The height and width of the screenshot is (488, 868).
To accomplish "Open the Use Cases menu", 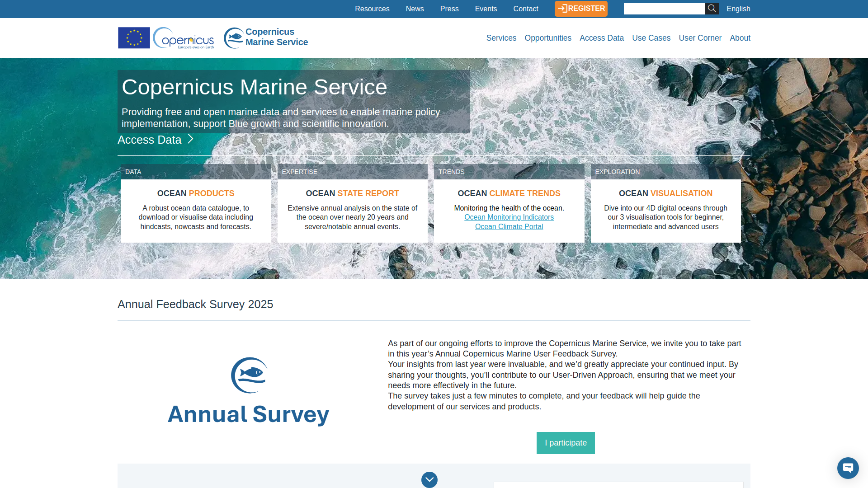I will coord(651,38).
